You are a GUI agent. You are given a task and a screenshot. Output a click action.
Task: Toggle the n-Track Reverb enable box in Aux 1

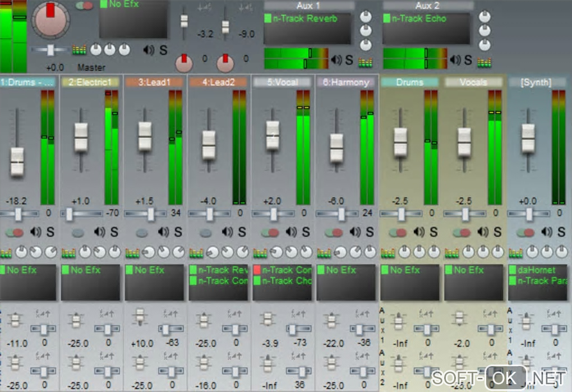tap(267, 19)
